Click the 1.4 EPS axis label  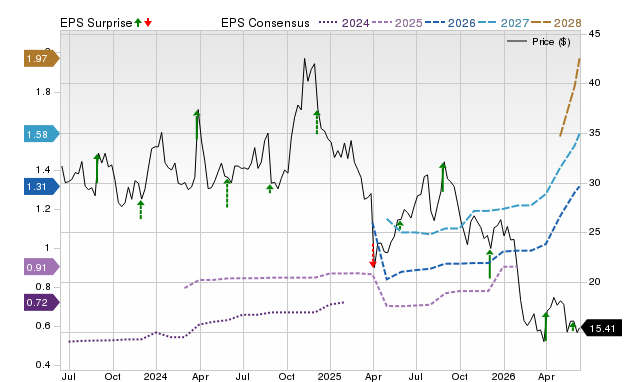[43, 170]
